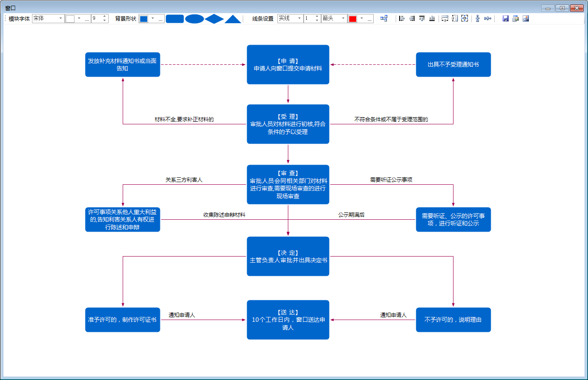The image size is (588, 380).
Task: Click the line label 不符合条件或不属于受理范围的
Action: point(391,119)
